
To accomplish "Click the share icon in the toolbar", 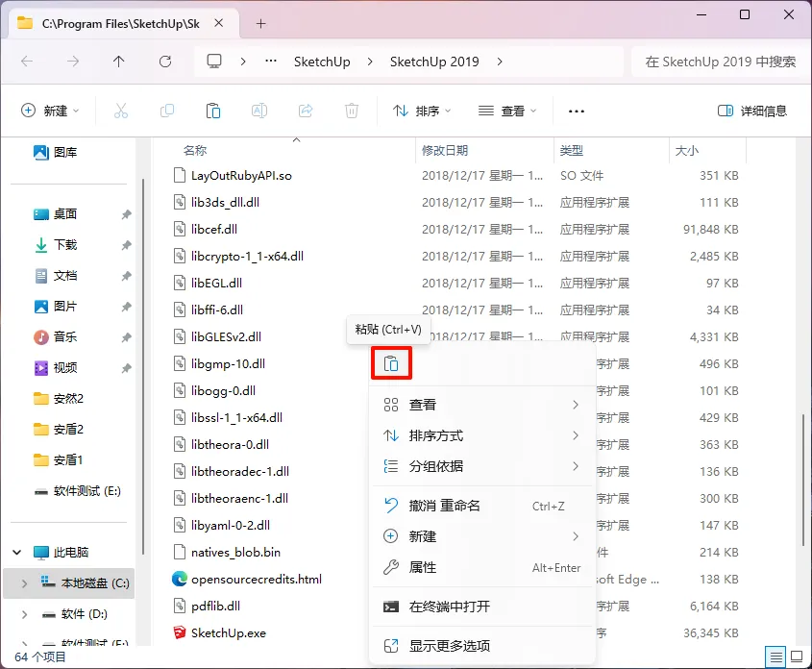I will (306, 111).
